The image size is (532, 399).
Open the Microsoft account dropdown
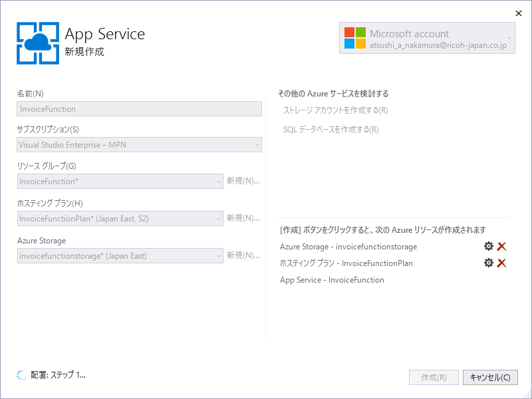pos(427,38)
